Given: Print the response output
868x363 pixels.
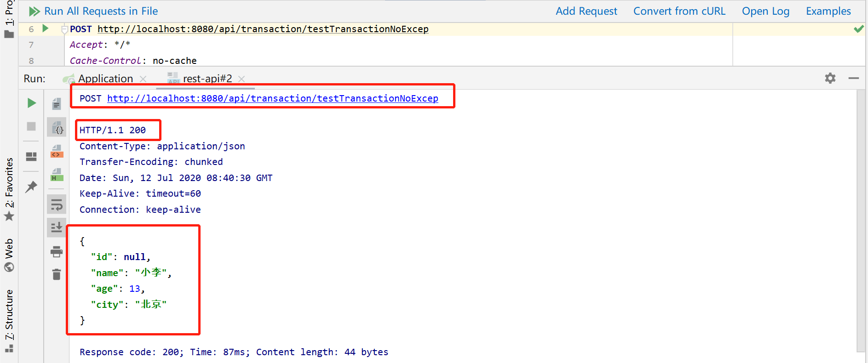Looking at the screenshot, I should (57, 251).
